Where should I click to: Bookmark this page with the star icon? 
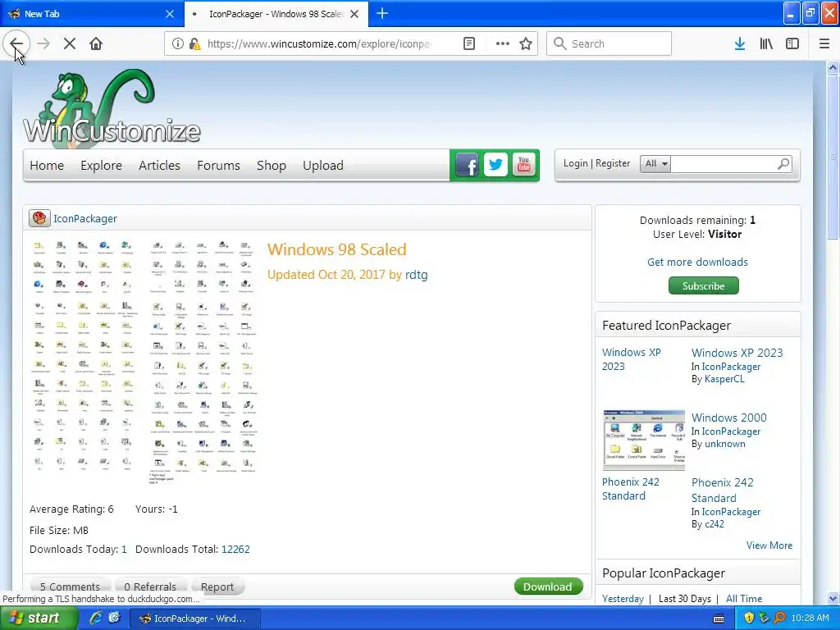(x=526, y=43)
